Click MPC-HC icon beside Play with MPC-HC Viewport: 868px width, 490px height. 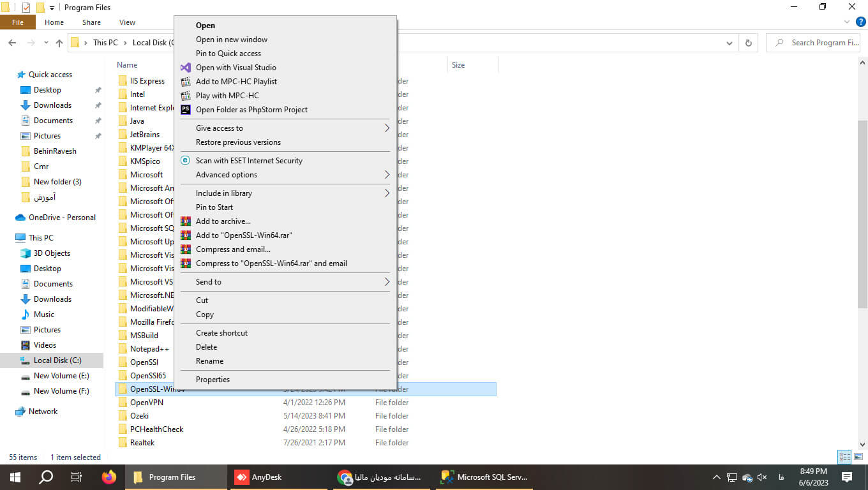(185, 96)
